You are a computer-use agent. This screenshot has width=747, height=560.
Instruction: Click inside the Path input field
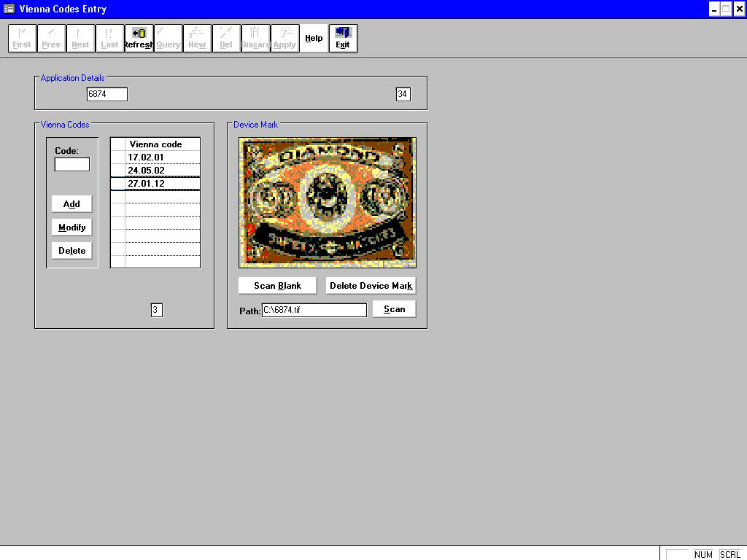pos(314,310)
